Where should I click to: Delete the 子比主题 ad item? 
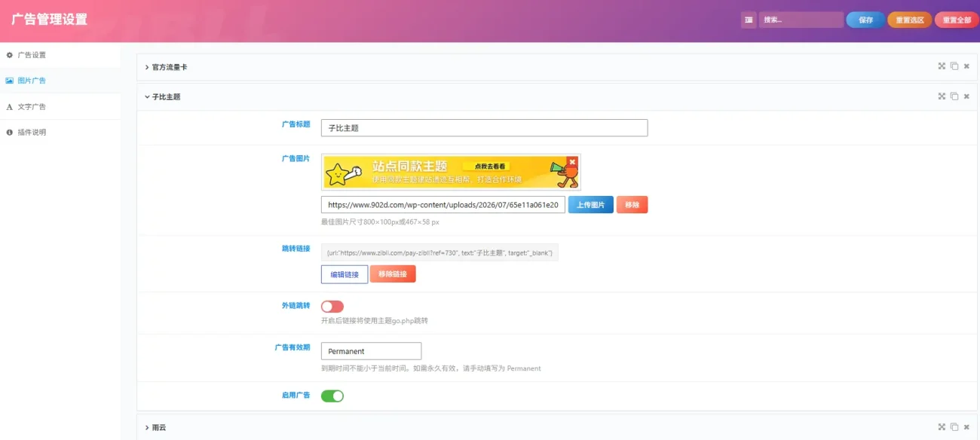coord(966,96)
